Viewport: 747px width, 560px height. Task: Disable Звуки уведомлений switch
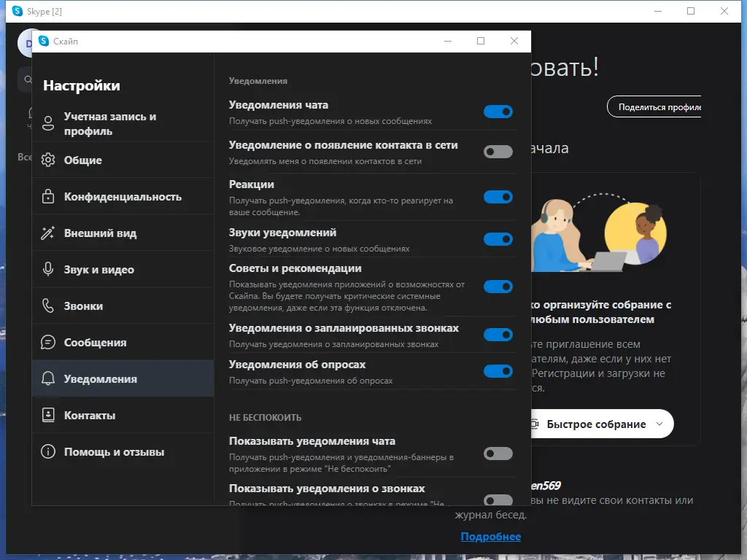pyautogui.click(x=498, y=239)
